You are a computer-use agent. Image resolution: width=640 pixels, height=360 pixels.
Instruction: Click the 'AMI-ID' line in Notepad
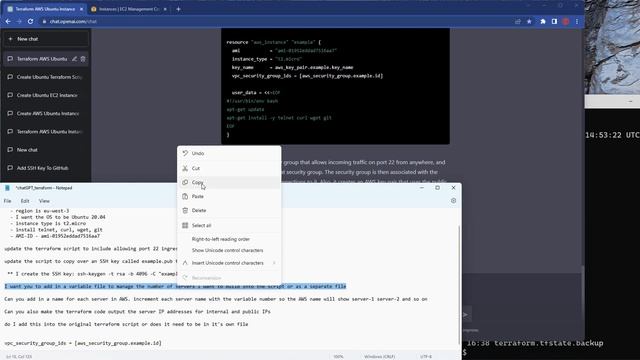pos(55,236)
